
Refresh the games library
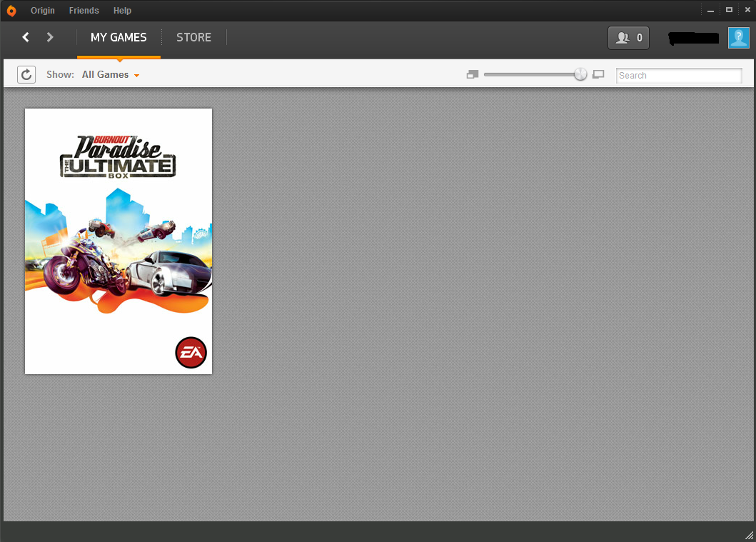click(26, 75)
